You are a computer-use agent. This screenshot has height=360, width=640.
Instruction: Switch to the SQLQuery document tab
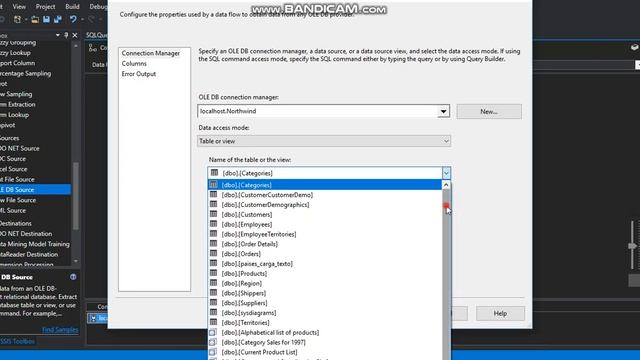97,35
